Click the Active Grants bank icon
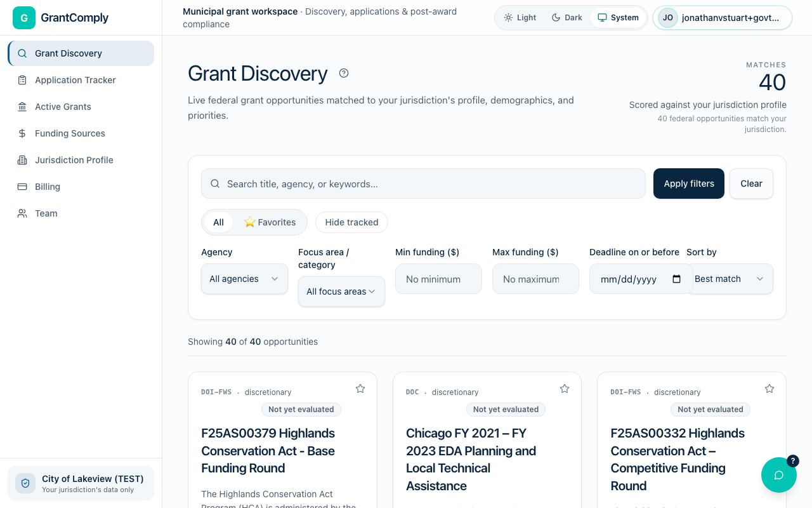 pyautogui.click(x=22, y=107)
